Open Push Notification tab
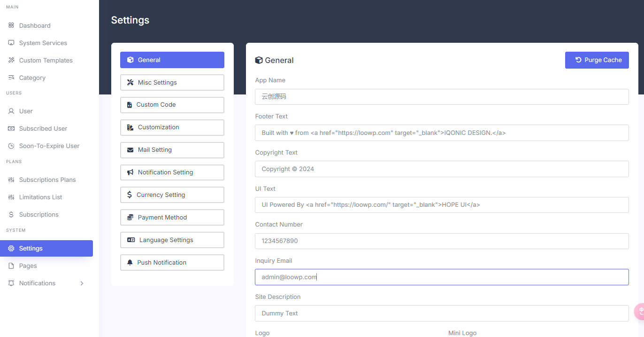Viewport: 644px width, 337px height. (172, 263)
